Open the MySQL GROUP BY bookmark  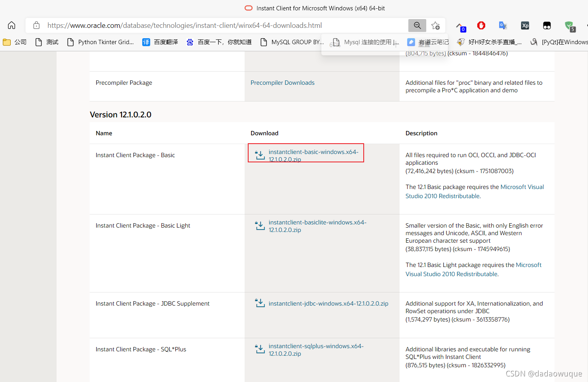[x=292, y=42]
